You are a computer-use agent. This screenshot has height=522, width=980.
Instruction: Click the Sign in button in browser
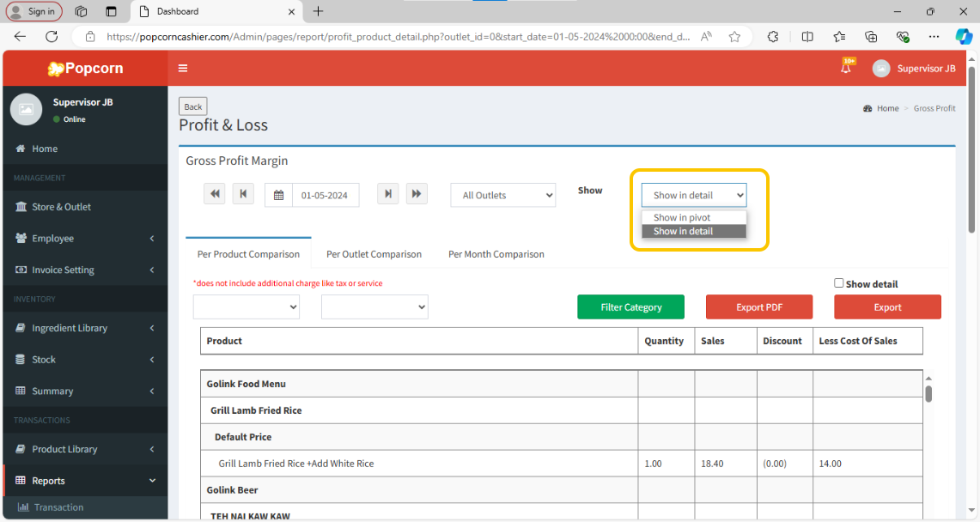[34, 11]
